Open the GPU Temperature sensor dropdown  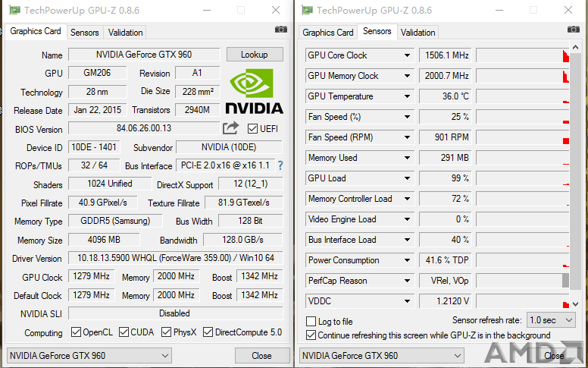click(407, 96)
